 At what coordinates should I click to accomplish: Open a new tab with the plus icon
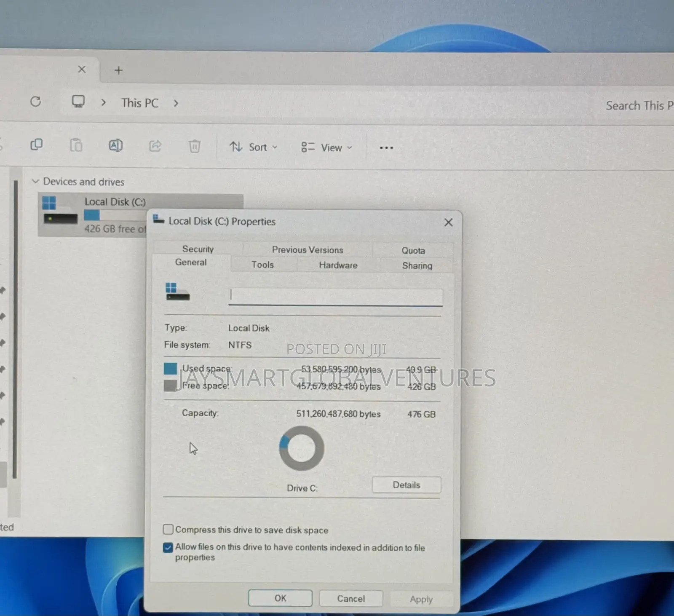point(118,70)
